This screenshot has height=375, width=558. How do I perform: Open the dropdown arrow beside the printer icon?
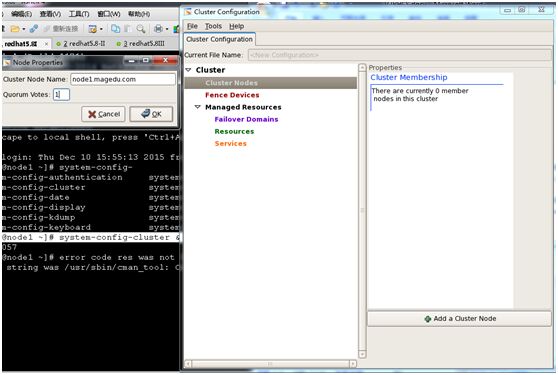click(167, 29)
